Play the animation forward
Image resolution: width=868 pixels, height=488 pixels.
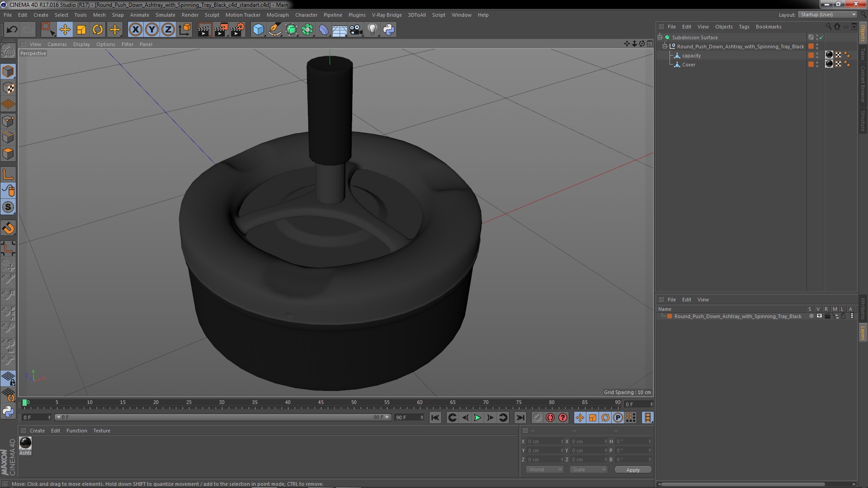point(477,418)
